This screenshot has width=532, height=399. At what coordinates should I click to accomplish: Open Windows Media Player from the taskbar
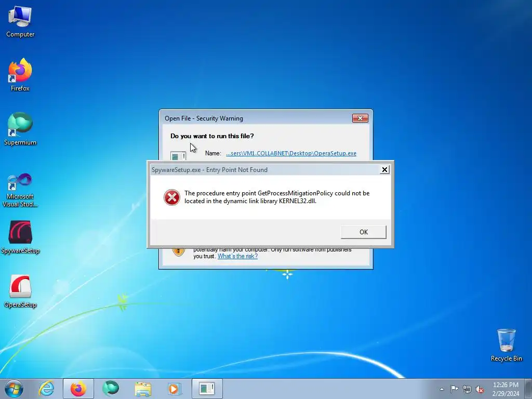click(175, 389)
